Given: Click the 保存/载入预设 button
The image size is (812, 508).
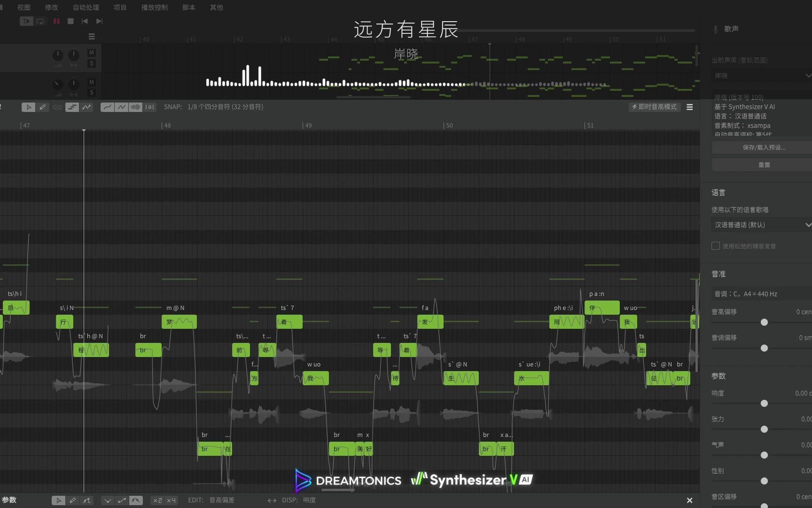Looking at the screenshot, I should click(764, 147).
